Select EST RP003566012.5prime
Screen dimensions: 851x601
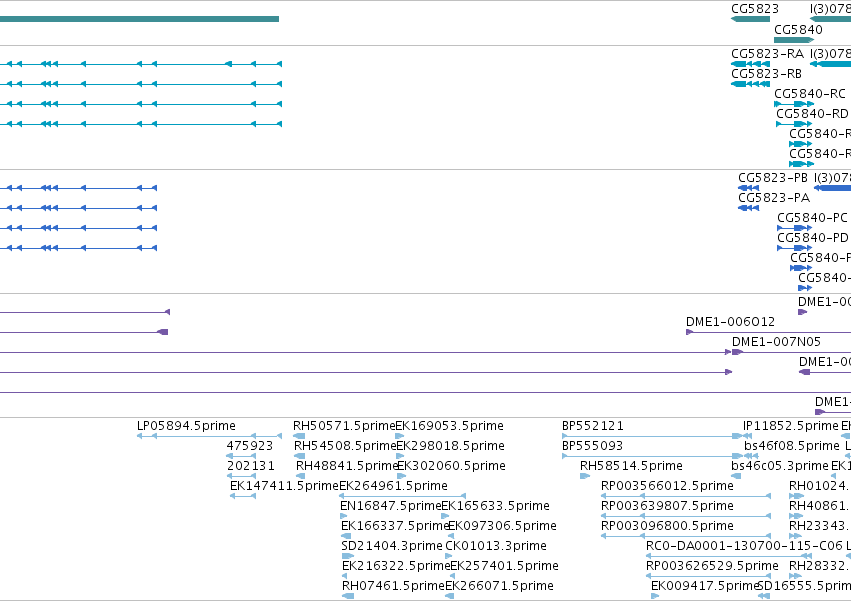[x=667, y=486]
